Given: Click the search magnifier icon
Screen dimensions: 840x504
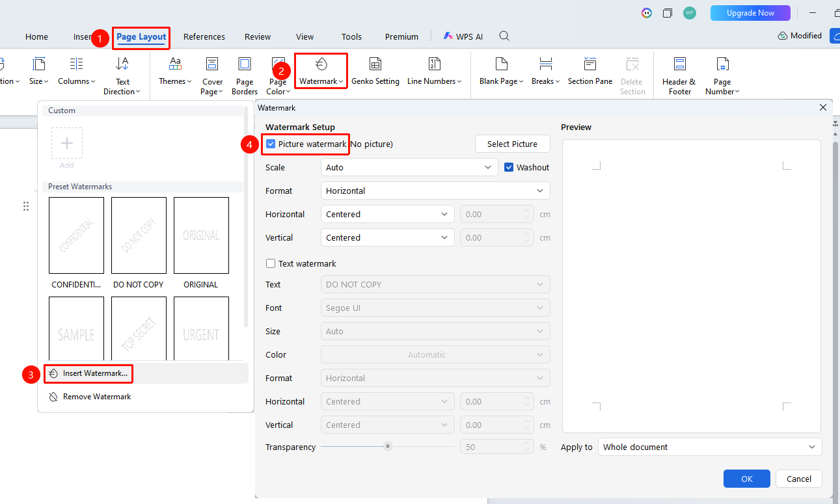Looking at the screenshot, I should click(x=504, y=36).
